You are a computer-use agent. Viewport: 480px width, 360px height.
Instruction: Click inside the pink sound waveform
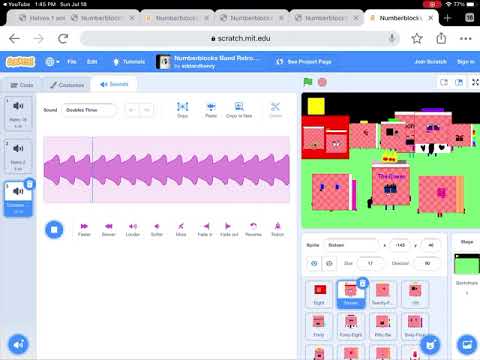(x=167, y=169)
